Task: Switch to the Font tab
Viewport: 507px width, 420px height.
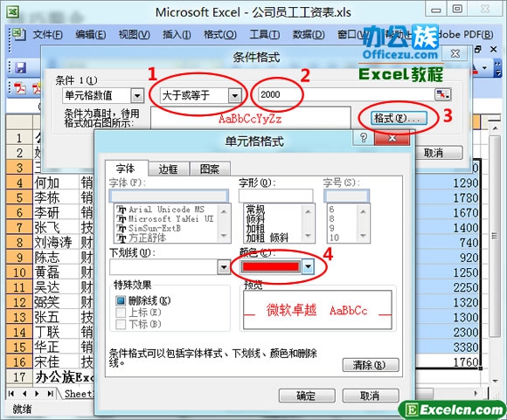Action: 127,169
